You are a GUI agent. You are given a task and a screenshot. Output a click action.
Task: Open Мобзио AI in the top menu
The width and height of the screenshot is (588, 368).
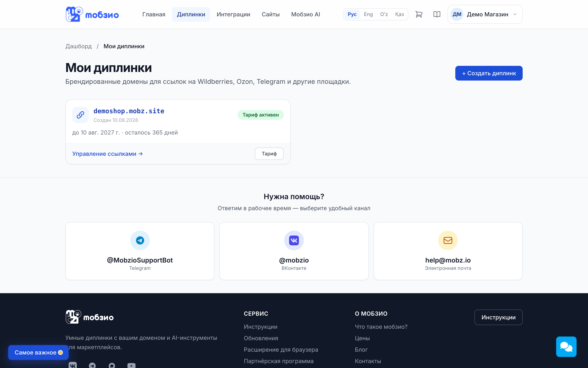tap(305, 14)
